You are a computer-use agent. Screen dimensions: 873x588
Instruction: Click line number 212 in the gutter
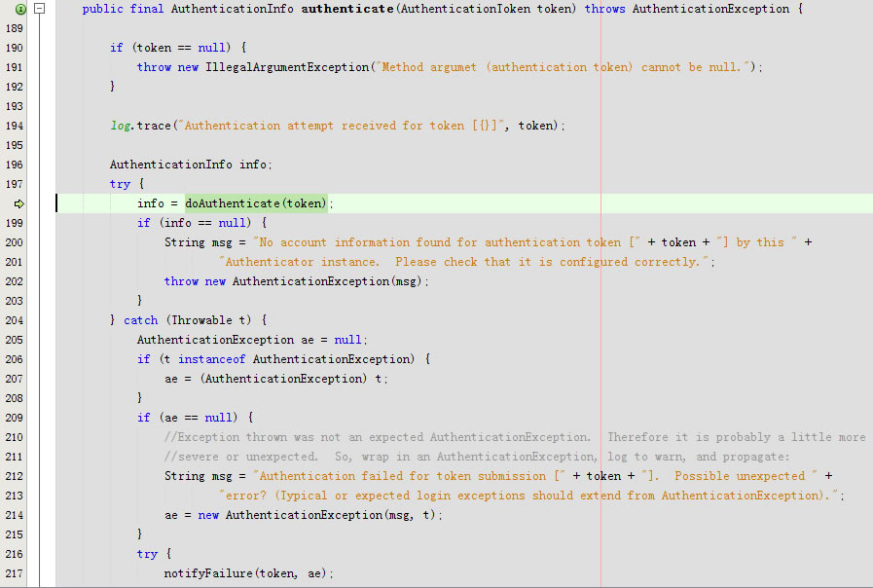15,476
